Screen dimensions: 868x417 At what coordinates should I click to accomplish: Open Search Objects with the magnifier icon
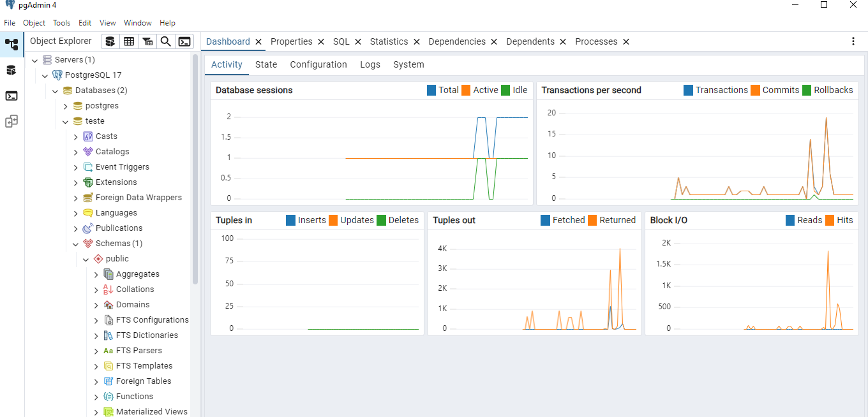[166, 41]
